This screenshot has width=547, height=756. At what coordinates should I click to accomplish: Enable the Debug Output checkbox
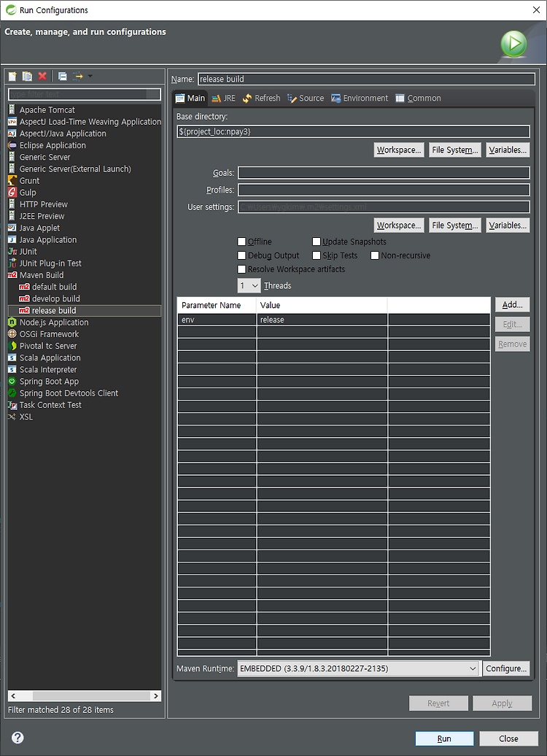(x=242, y=255)
